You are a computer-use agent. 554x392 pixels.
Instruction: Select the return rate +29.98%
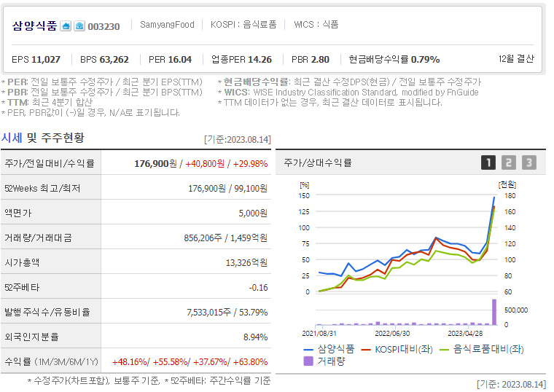pos(250,164)
